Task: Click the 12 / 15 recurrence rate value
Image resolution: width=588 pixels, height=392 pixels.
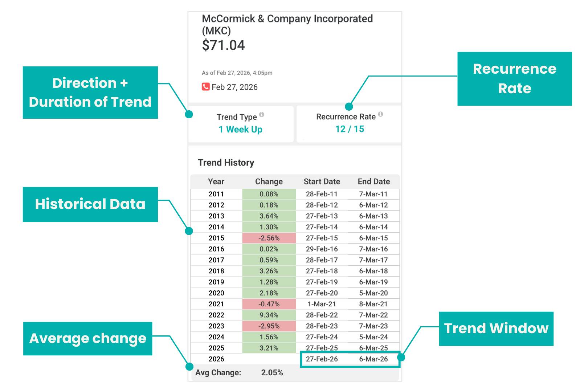Action: tap(350, 129)
